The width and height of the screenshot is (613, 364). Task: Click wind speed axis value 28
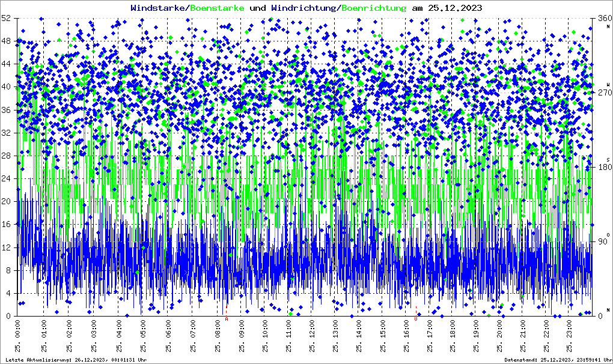pos(5,156)
